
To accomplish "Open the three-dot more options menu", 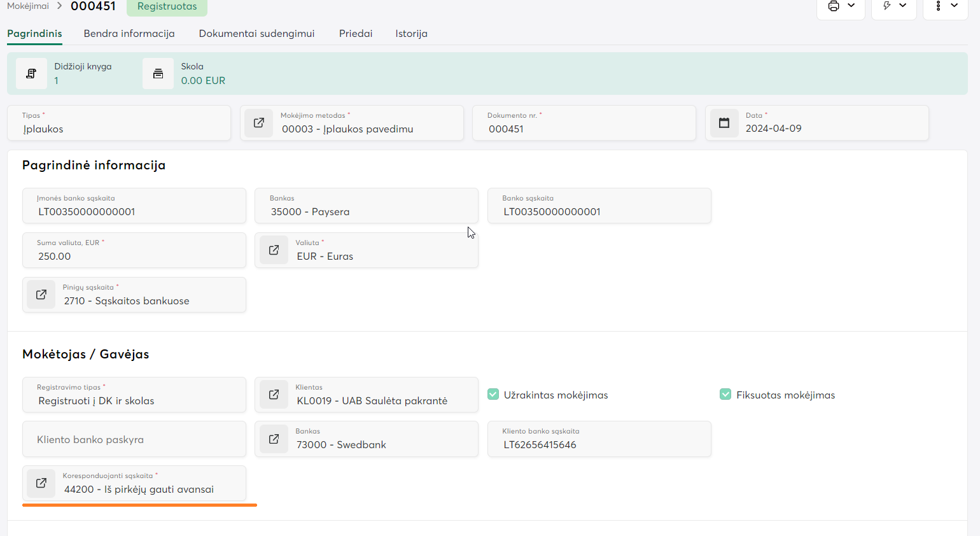I will [946, 6].
